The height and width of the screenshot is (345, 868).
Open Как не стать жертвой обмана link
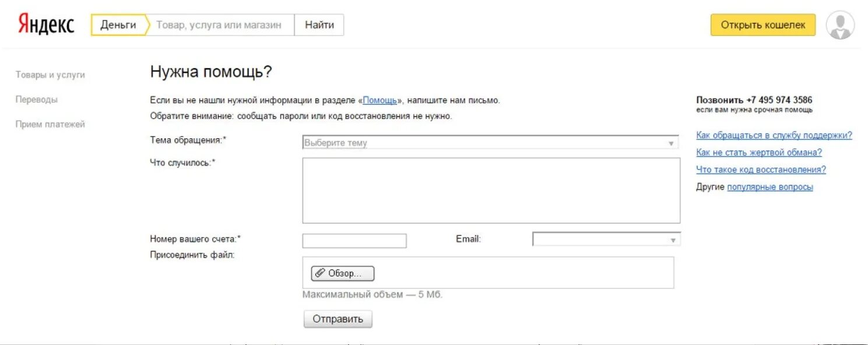(x=759, y=152)
